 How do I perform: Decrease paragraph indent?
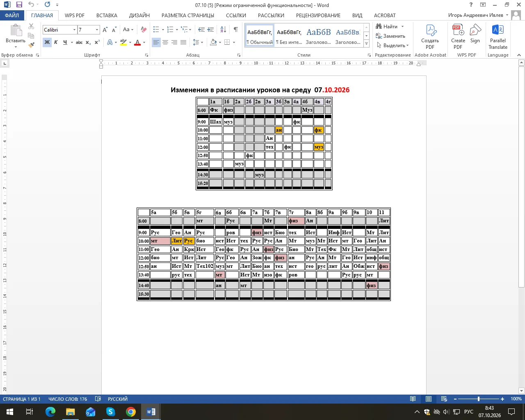[201, 30]
